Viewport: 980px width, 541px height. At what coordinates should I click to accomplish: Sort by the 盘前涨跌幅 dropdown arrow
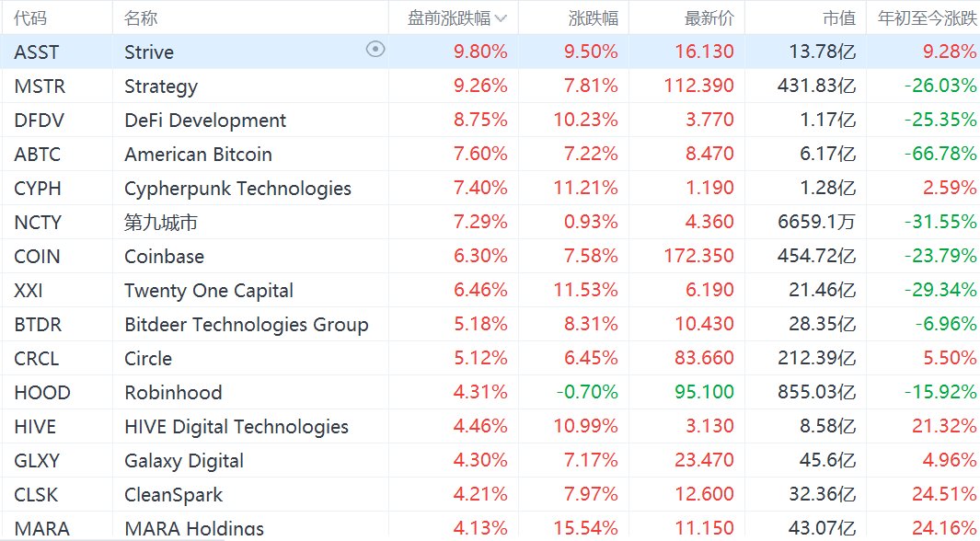tap(501, 18)
